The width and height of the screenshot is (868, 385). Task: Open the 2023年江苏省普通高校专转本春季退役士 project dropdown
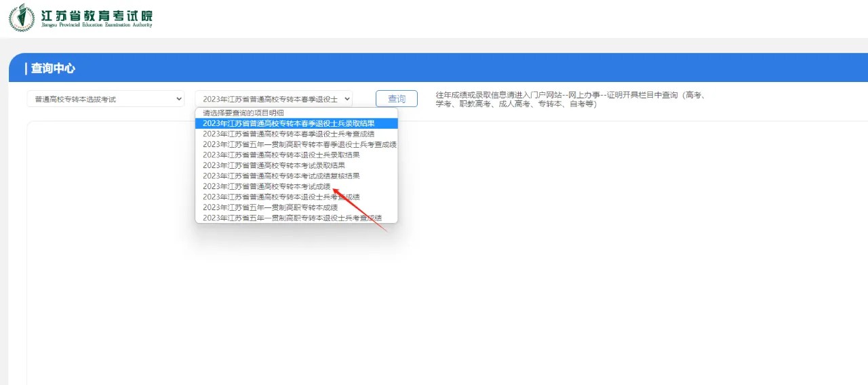[274, 99]
